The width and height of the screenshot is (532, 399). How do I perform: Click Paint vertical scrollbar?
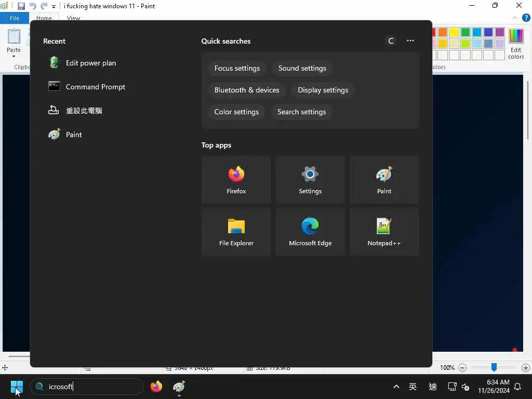pos(528,110)
